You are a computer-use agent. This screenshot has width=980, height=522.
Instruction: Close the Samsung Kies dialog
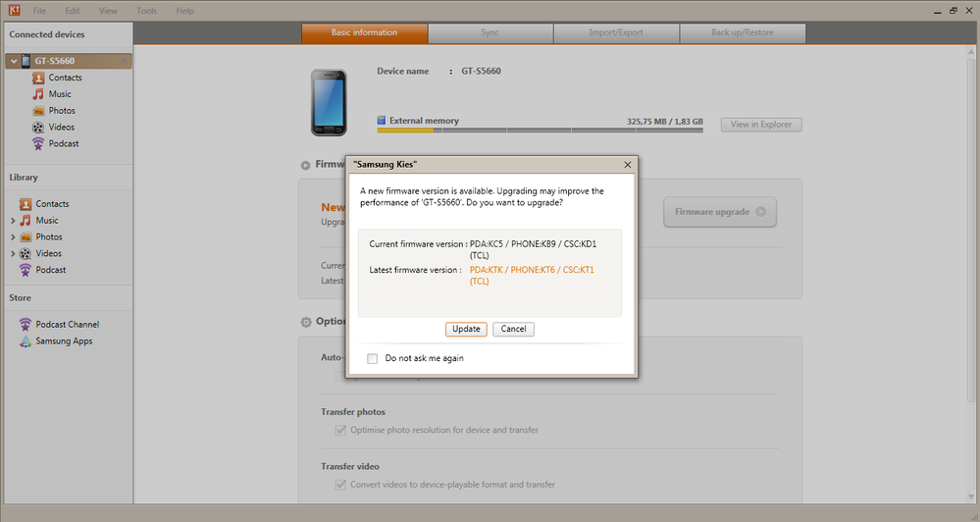[x=628, y=165]
